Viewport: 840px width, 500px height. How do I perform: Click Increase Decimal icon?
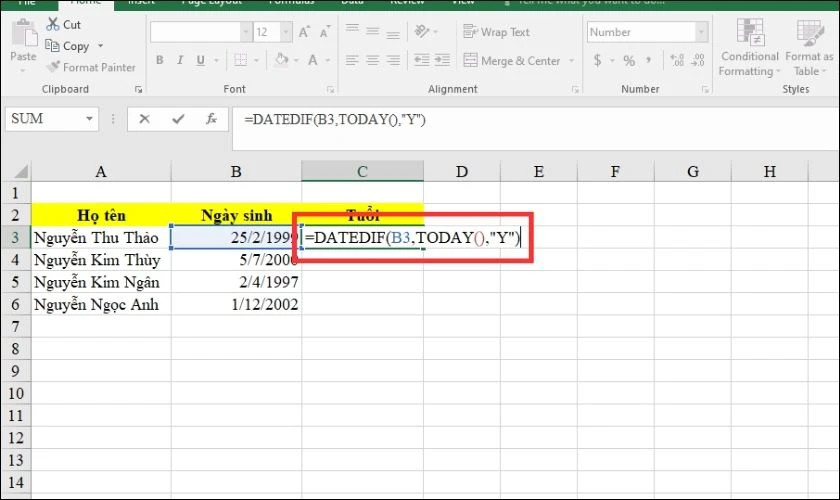[x=677, y=60]
